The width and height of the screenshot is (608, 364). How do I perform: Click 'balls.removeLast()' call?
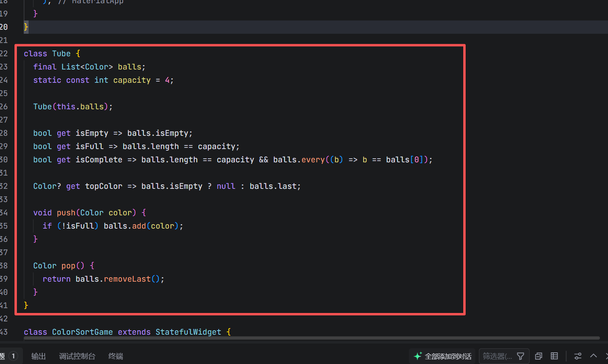pos(117,279)
